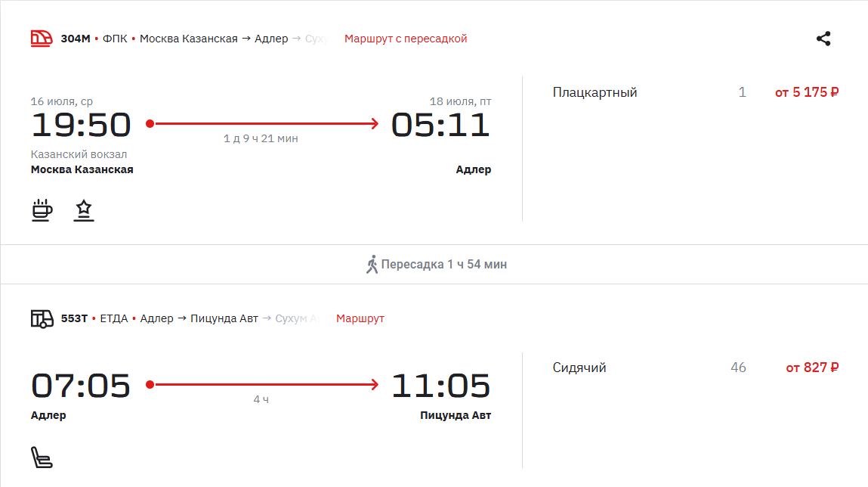Image resolution: width=868 pixels, height=487 pixels.
Task: Click the Москва Казанская station name
Action: (82, 169)
